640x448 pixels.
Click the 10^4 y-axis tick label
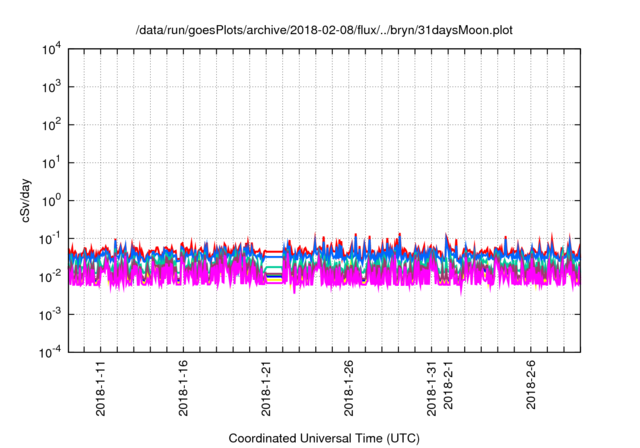click(52, 49)
